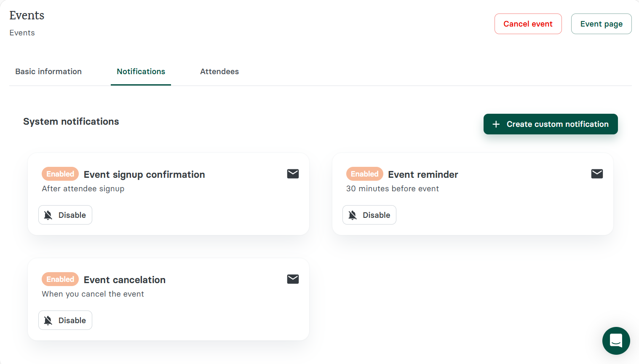Click the Enabled badge on Event reminder
This screenshot has height=364, width=639.
point(364,174)
